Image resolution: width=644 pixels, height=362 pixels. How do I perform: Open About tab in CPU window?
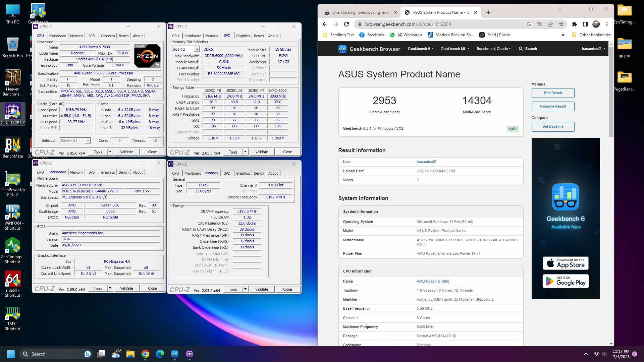[138, 36]
